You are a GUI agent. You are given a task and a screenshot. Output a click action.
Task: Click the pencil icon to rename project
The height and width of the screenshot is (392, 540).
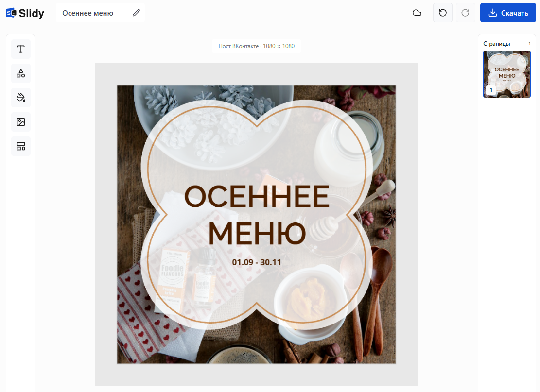137,13
